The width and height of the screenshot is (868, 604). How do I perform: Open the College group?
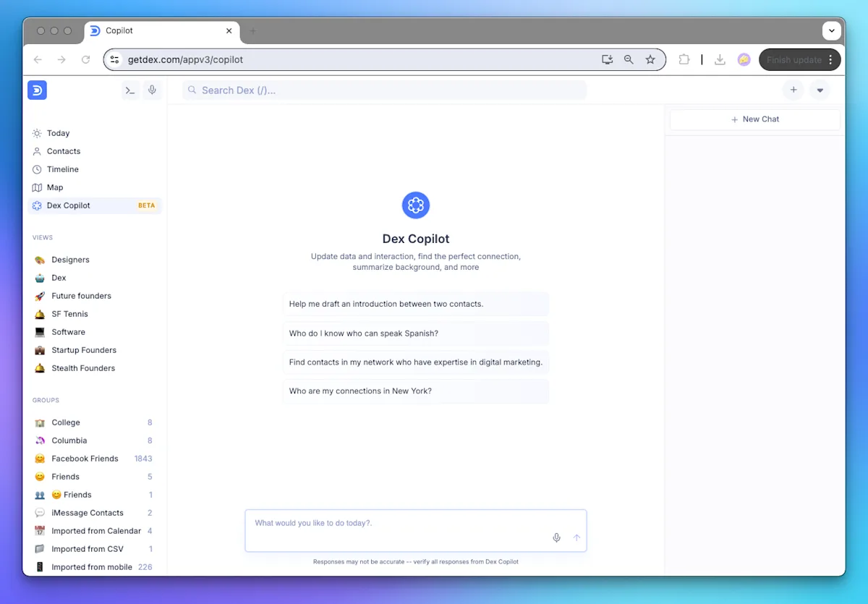click(x=95, y=422)
